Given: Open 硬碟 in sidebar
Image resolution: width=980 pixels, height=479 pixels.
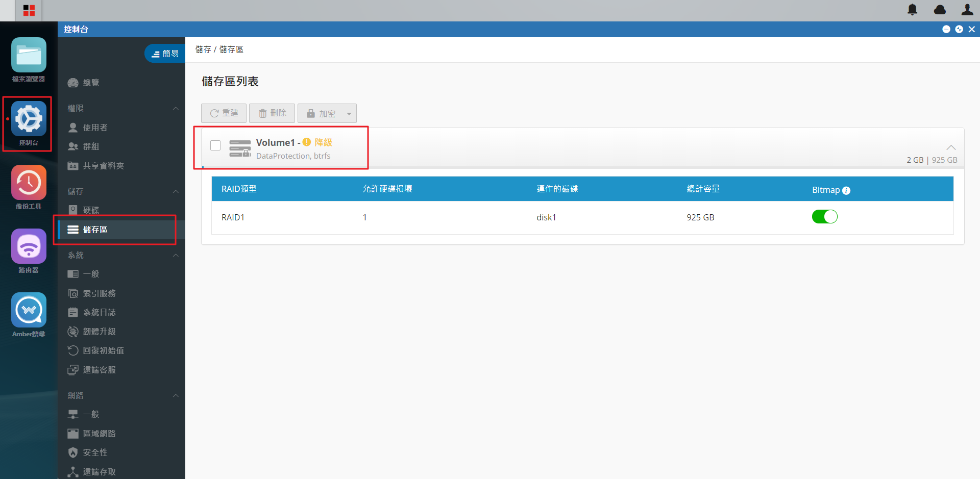Looking at the screenshot, I should (x=91, y=210).
